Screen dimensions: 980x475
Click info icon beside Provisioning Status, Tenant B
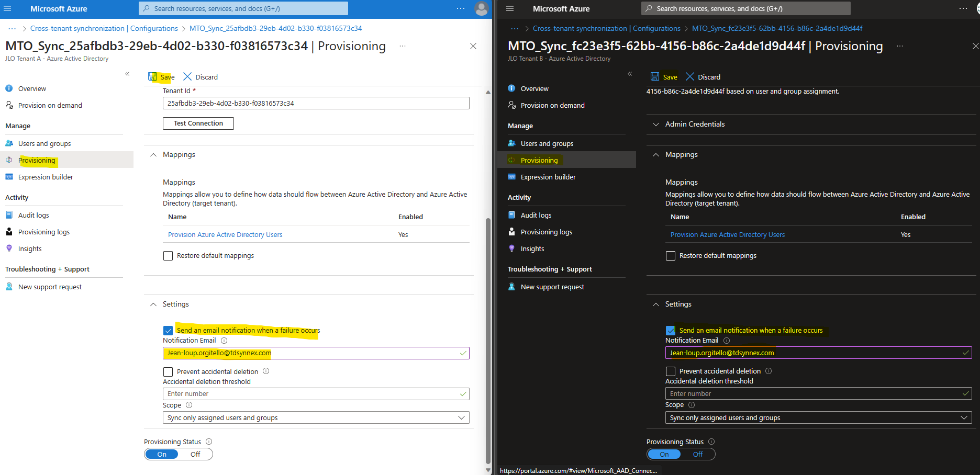pos(711,442)
